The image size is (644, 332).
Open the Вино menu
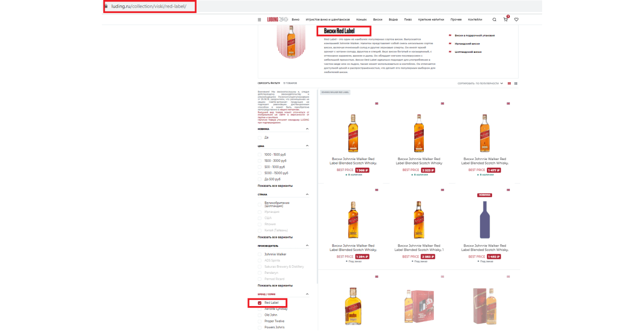point(296,20)
